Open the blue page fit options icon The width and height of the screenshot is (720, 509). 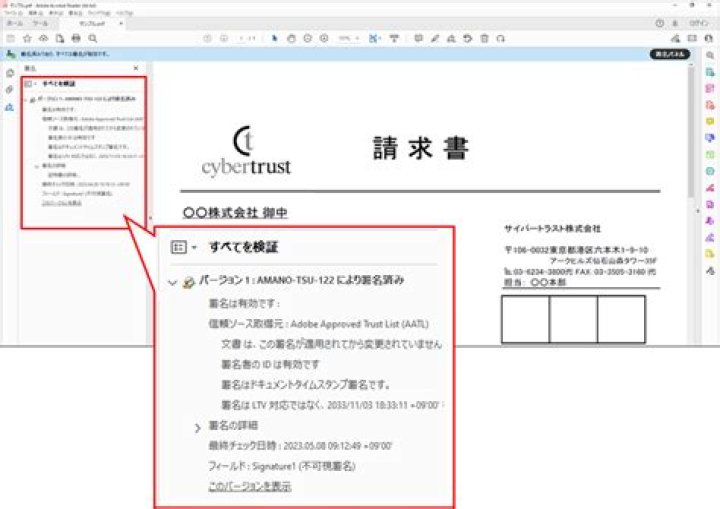374,39
